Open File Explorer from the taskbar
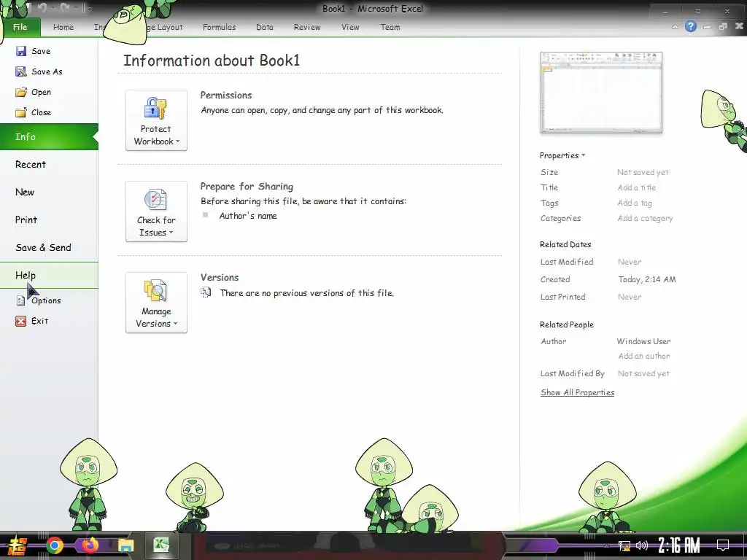This screenshot has height=560, width=747. click(125, 545)
